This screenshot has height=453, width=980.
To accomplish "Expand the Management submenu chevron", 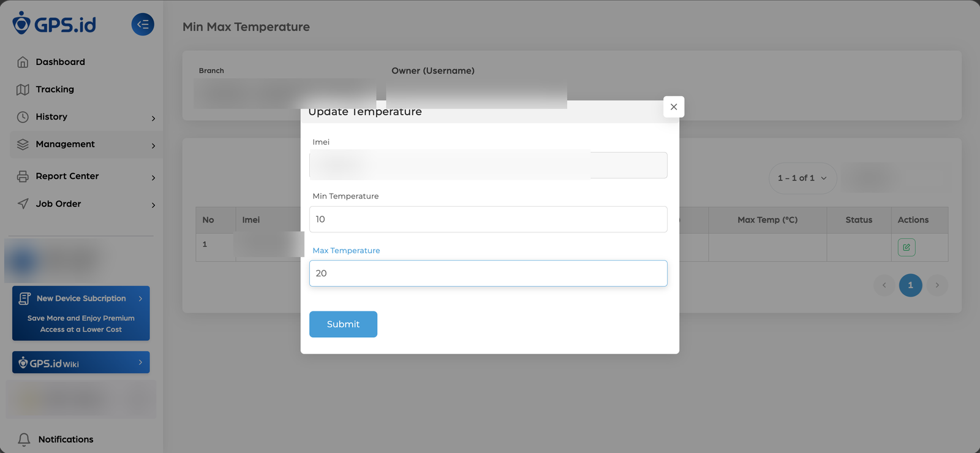I will (x=153, y=146).
